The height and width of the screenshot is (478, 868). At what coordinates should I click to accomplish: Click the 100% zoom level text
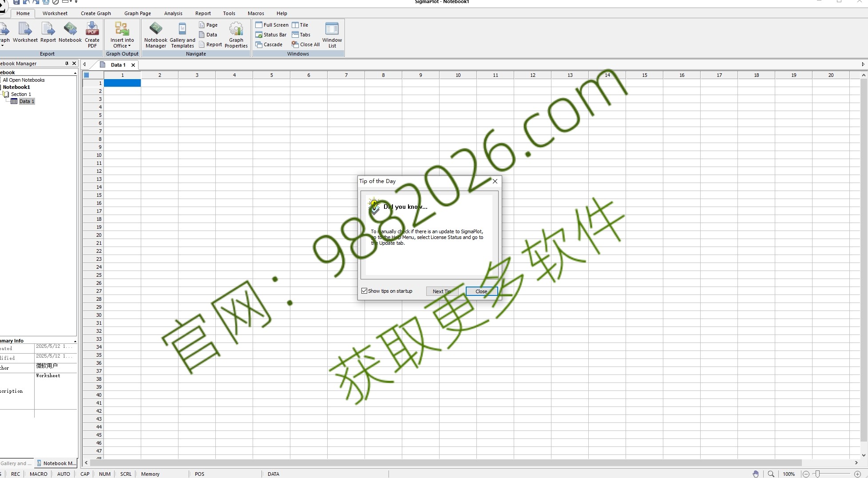click(x=789, y=474)
